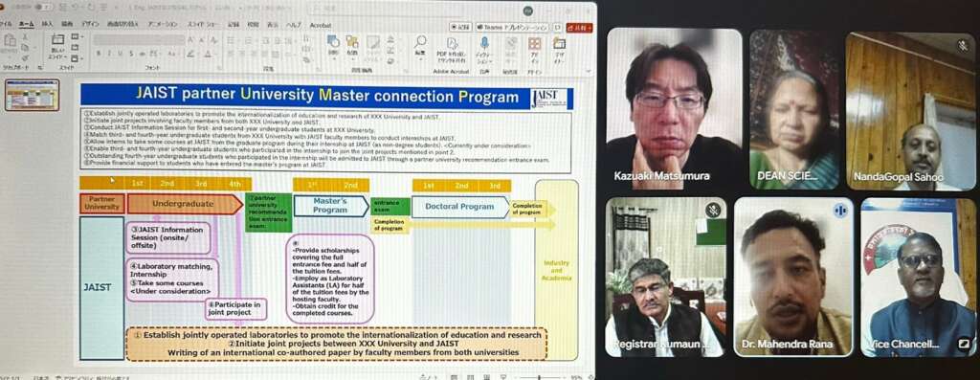Expand the ribbon collapse chevron
This screenshot has height=380, width=980.
point(589,71)
